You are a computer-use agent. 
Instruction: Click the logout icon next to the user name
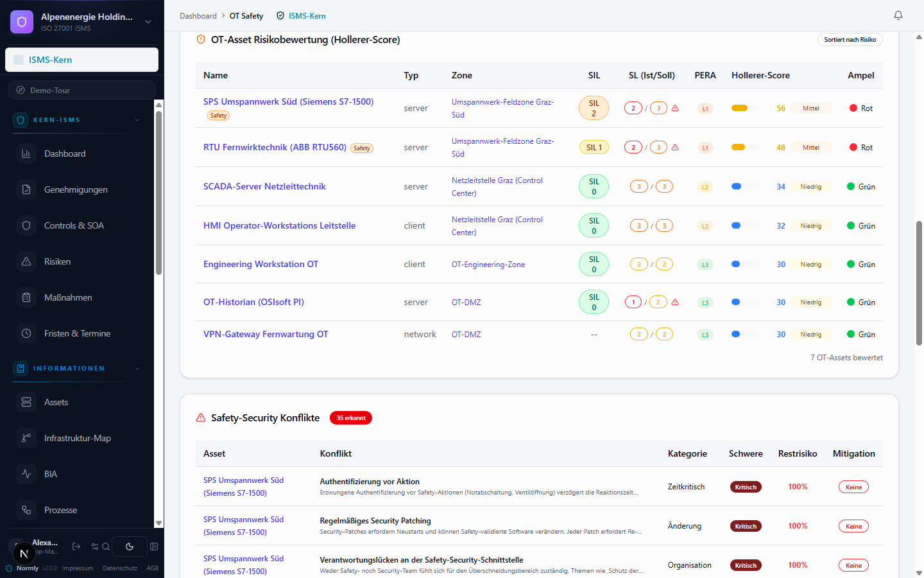click(x=76, y=547)
